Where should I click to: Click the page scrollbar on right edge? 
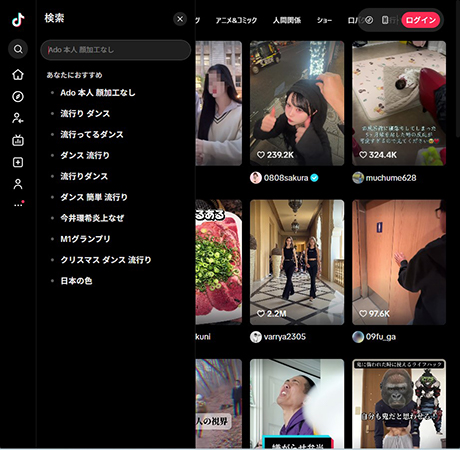[x=458, y=70]
